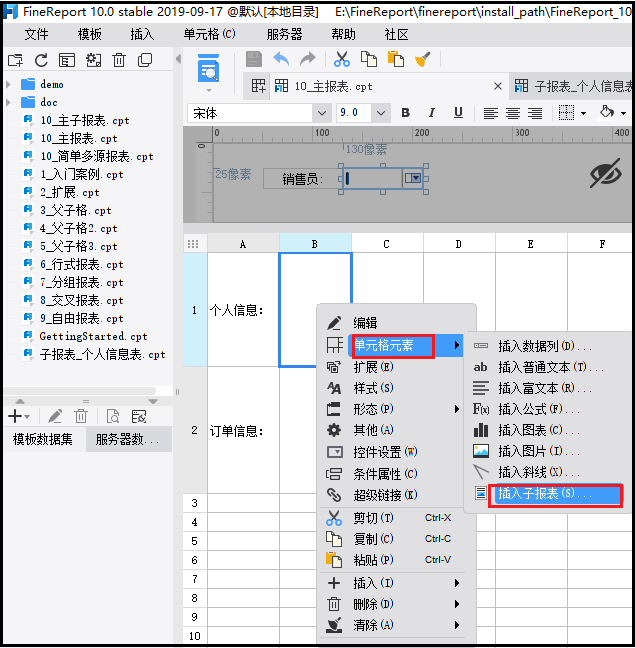
Task: Delete dataset with lower trash icon
Action: click(81, 416)
